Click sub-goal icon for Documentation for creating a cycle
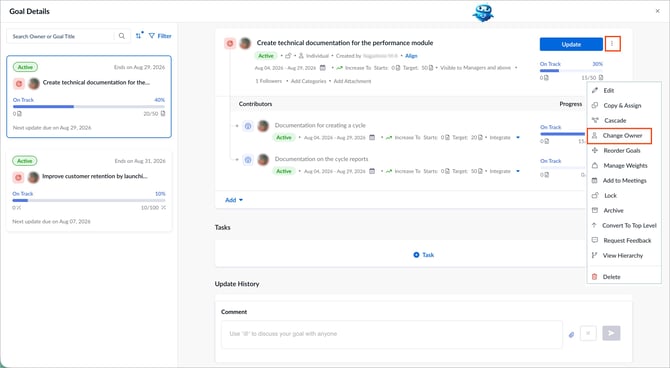 point(248,126)
